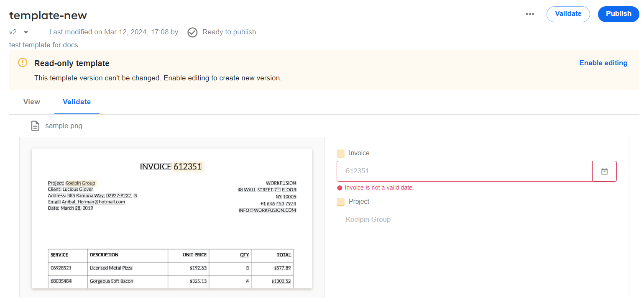This screenshot has width=644, height=298.
Task: Enable editing of the template
Action: pyautogui.click(x=603, y=63)
